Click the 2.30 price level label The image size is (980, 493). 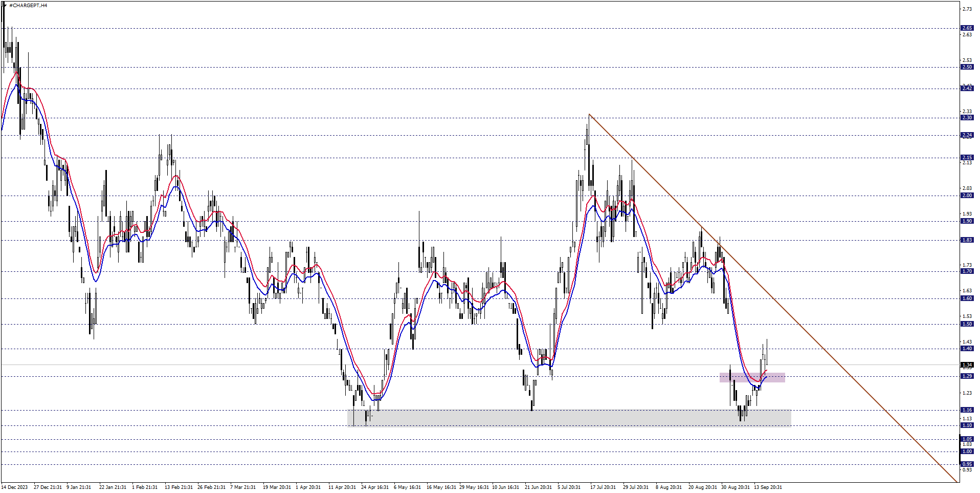[x=967, y=118]
